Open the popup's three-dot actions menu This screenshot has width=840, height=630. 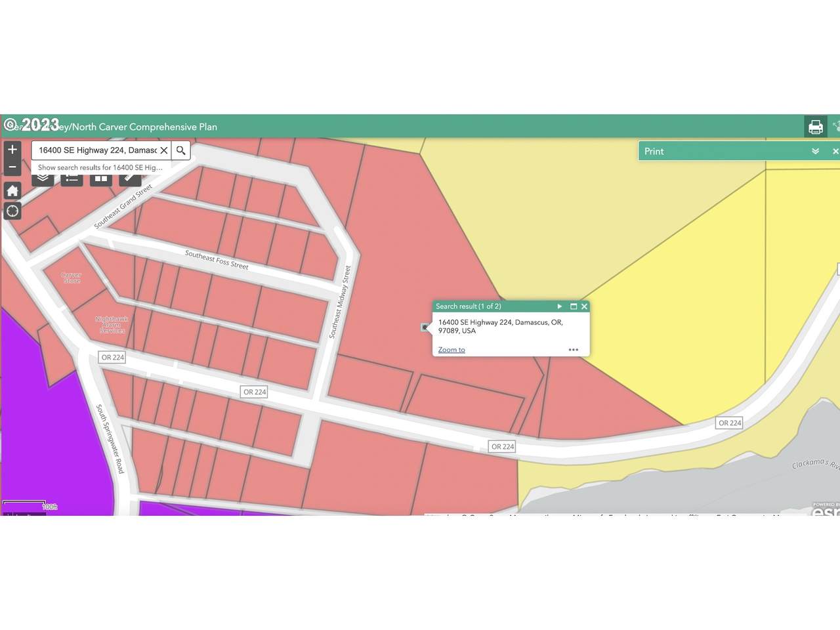(x=573, y=350)
